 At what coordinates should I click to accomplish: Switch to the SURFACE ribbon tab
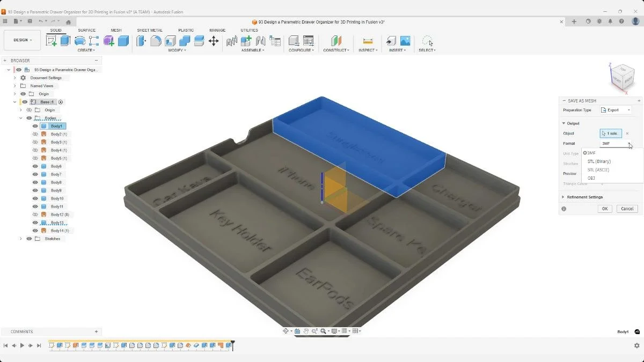coord(86,30)
